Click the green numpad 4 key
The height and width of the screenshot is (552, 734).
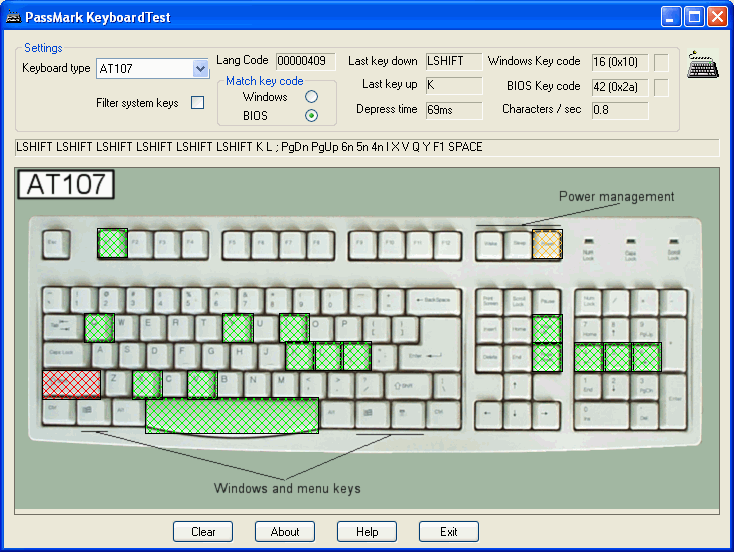[x=589, y=357]
